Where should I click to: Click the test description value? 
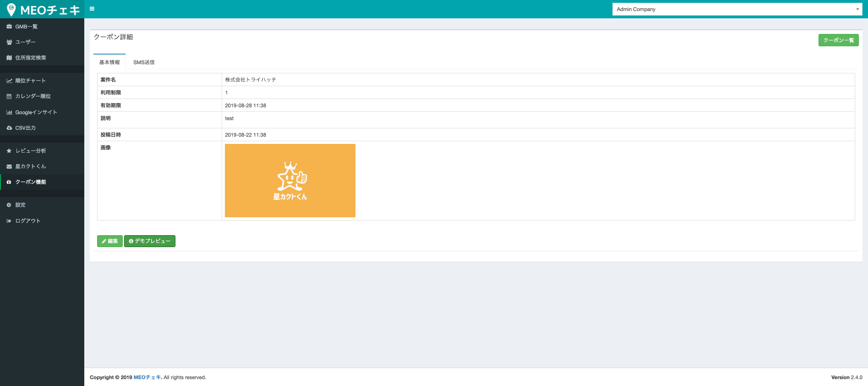229,118
